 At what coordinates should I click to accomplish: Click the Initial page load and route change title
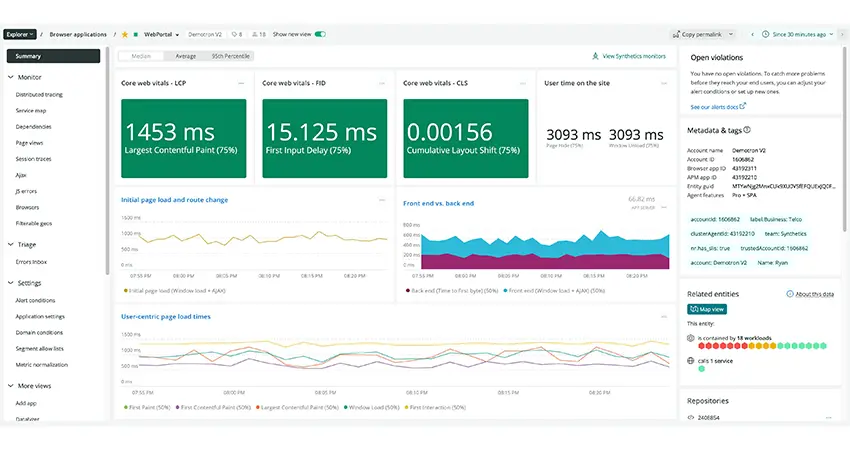point(174,200)
